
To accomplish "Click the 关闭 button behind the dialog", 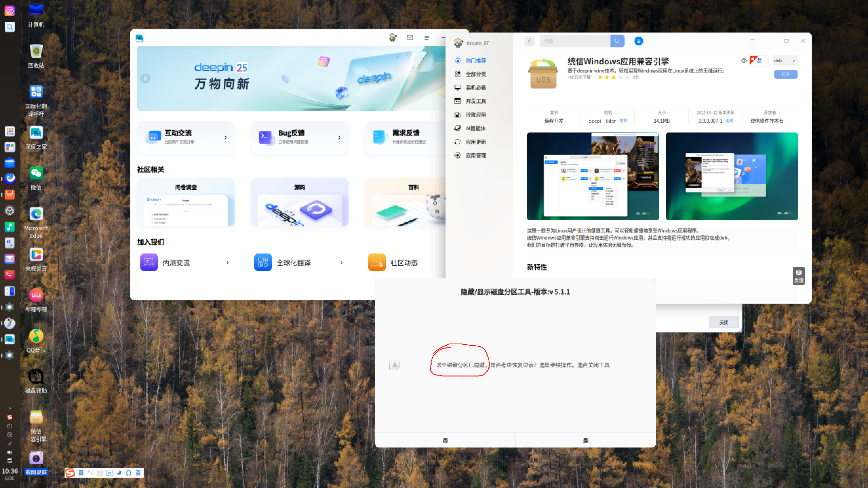I will point(724,322).
